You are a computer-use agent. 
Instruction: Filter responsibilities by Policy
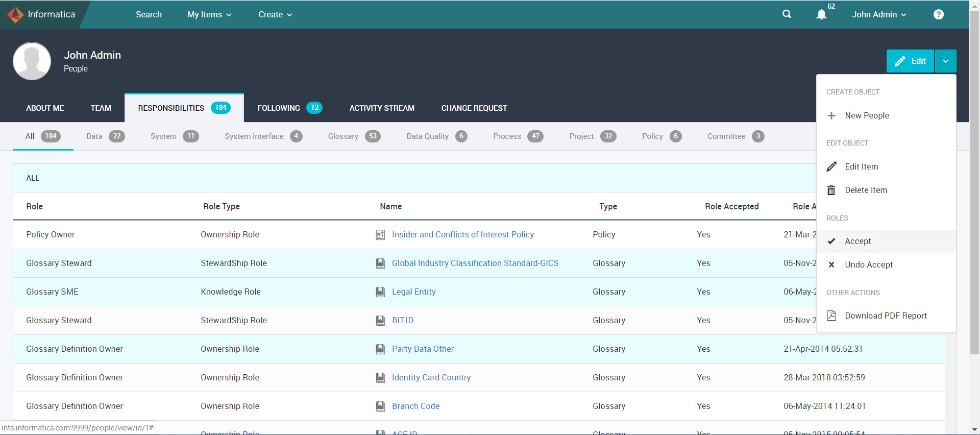[661, 136]
